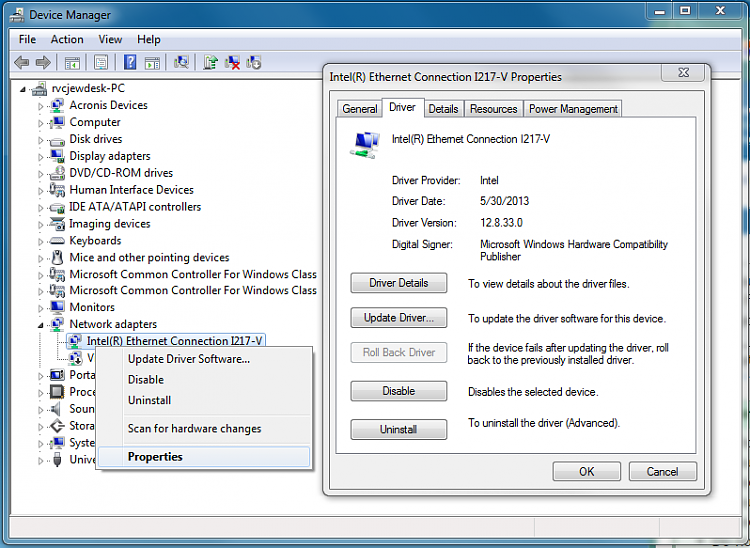The image size is (750, 548).
Task: Select the Mice and other pointing devices icon
Action: click(57, 257)
